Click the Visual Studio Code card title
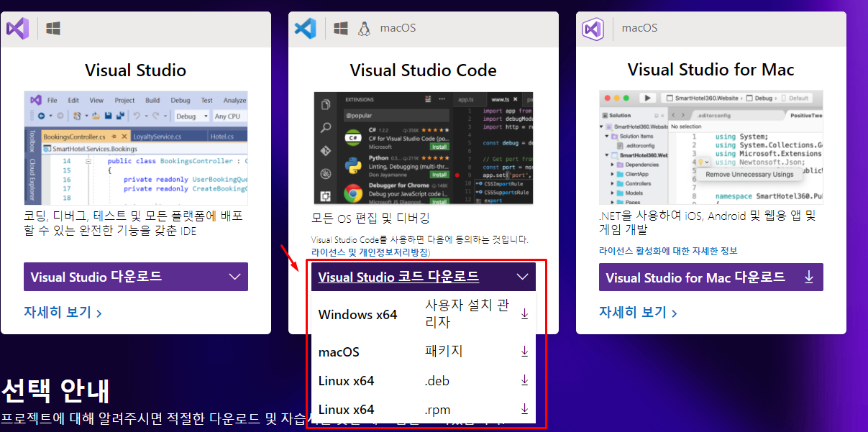The height and width of the screenshot is (432, 868). click(424, 70)
